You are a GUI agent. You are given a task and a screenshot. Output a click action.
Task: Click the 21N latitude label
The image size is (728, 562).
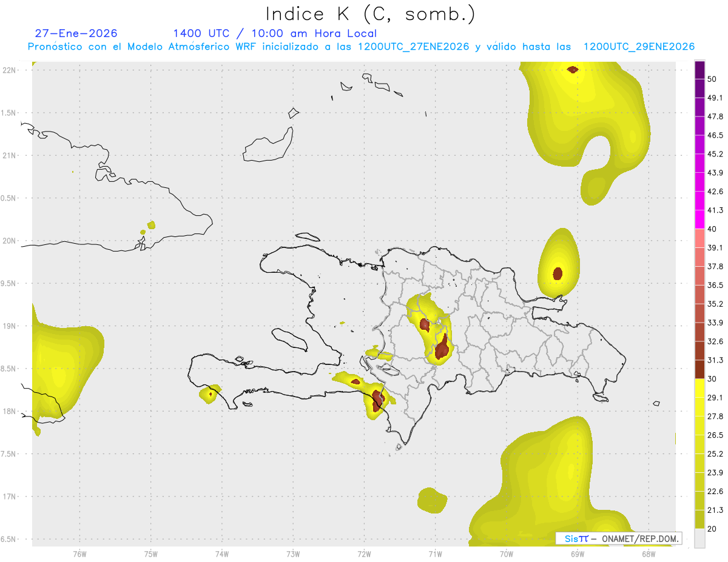click(x=8, y=155)
